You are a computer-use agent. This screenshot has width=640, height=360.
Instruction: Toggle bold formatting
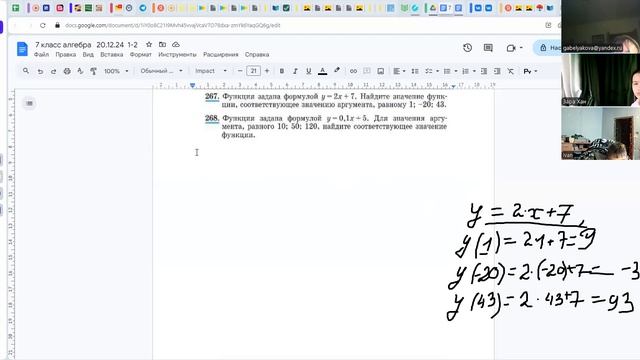point(282,71)
